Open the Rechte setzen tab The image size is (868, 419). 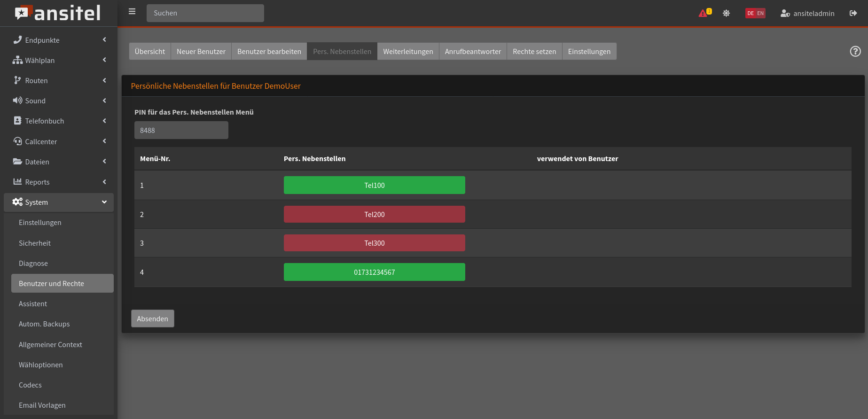534,52
